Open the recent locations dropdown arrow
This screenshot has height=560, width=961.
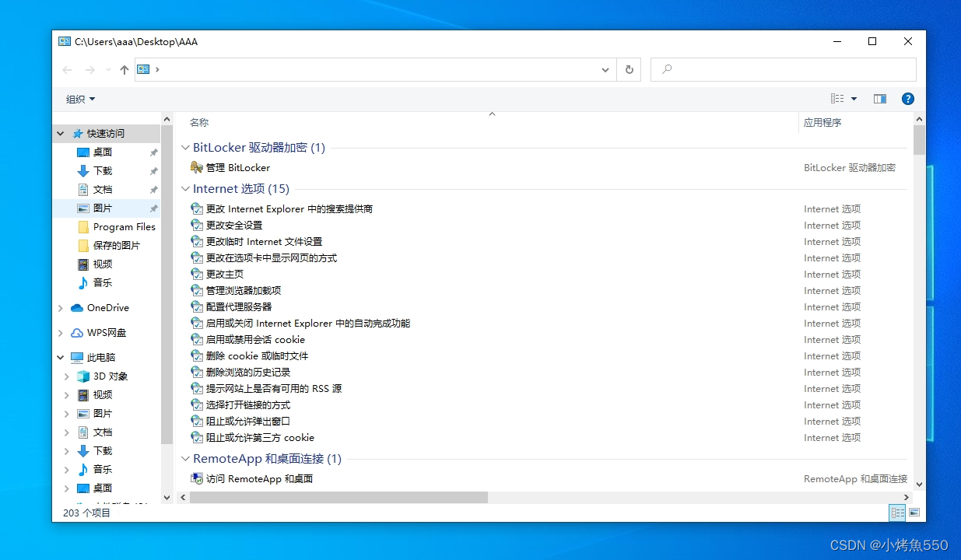108,70
